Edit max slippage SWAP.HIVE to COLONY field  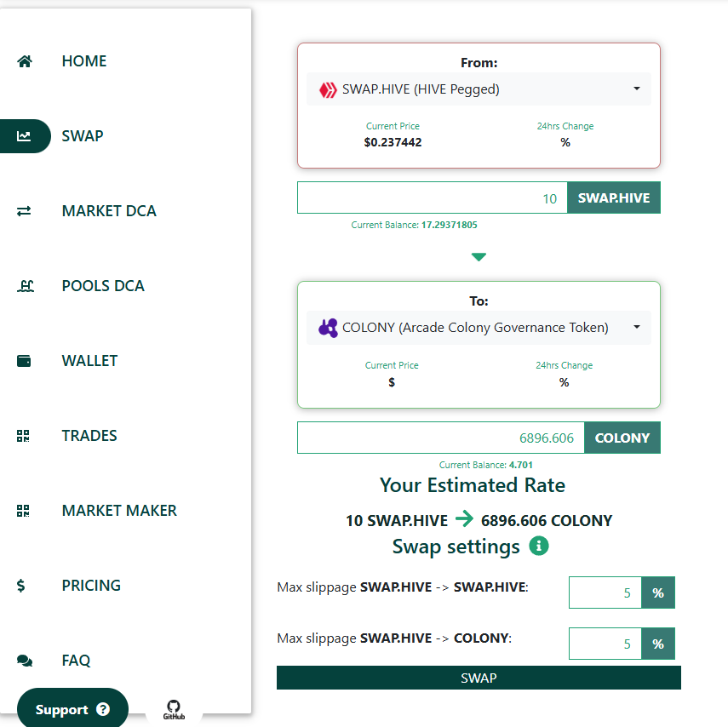click(x=605, y=644)
